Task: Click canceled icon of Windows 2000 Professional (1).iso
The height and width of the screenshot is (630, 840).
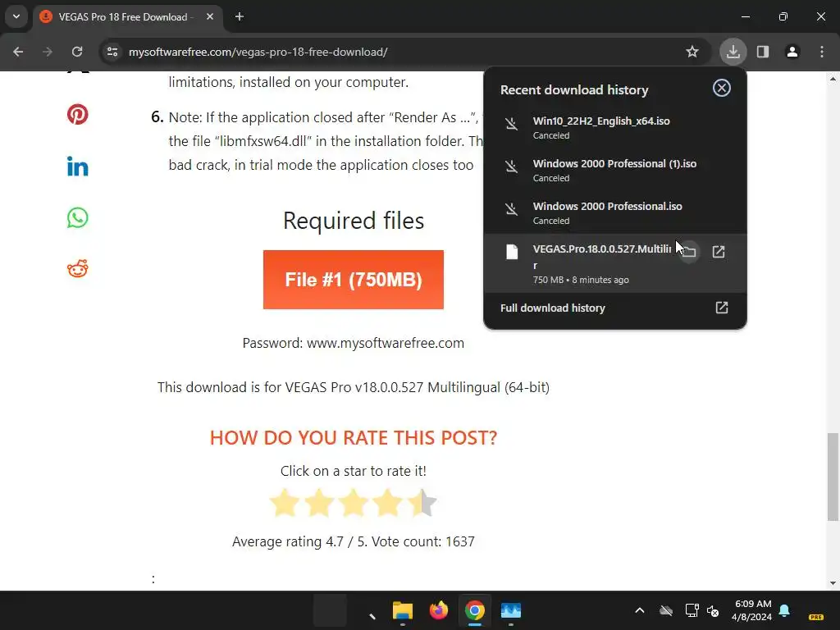Action: 512,167
